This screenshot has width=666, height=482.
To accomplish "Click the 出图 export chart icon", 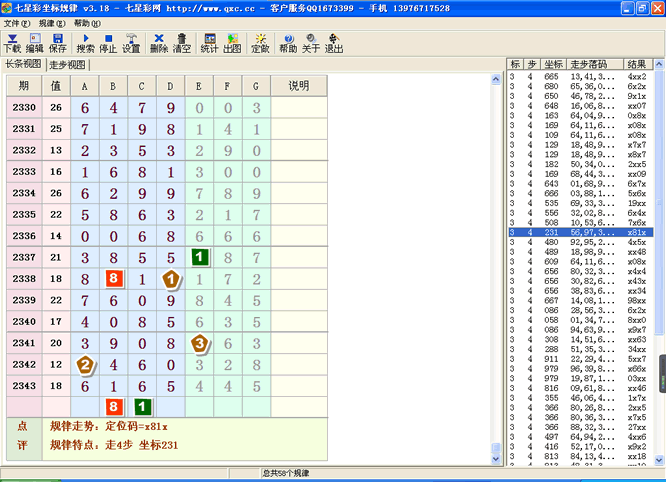I will [x=232, y=44].
